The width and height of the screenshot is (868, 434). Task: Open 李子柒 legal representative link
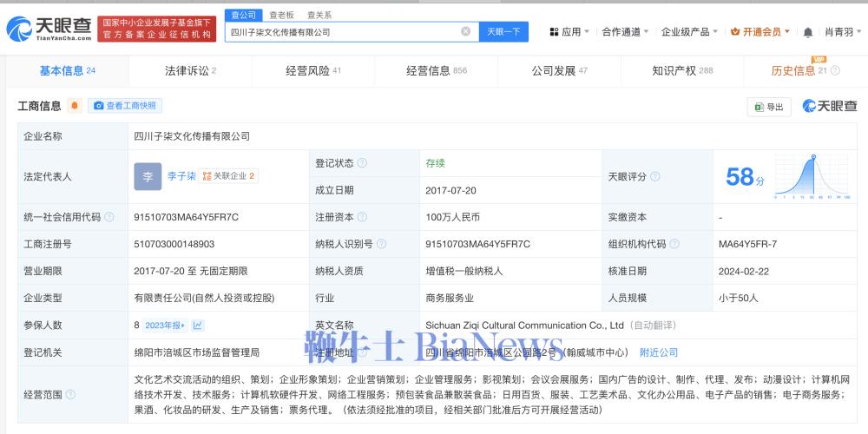pos(181,176)
